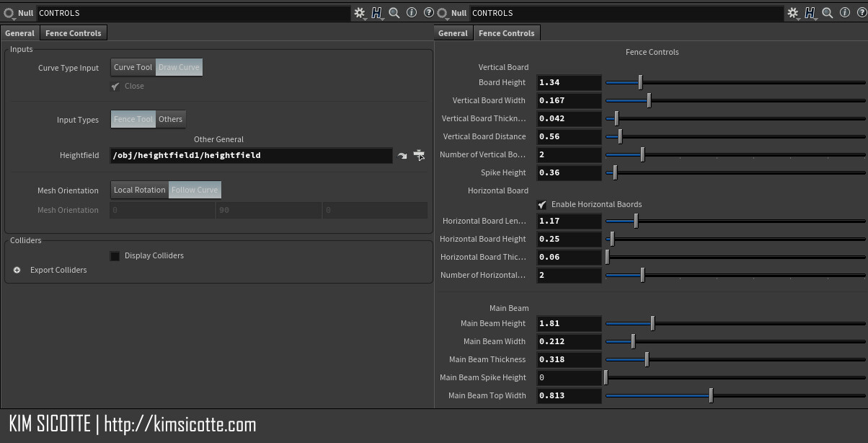Click the CONTROLS node name field in the left pane
Screen dimensions: 868x443
[193, 13]
